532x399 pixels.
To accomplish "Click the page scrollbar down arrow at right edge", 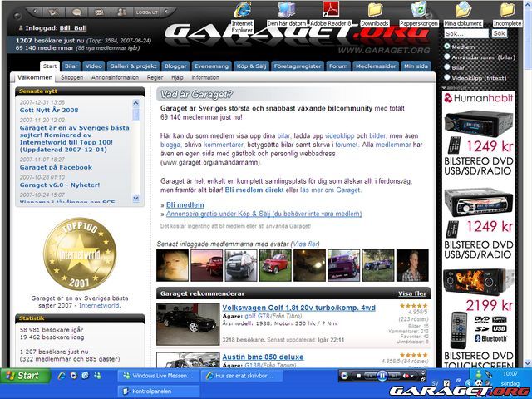I will pos(528,362).
